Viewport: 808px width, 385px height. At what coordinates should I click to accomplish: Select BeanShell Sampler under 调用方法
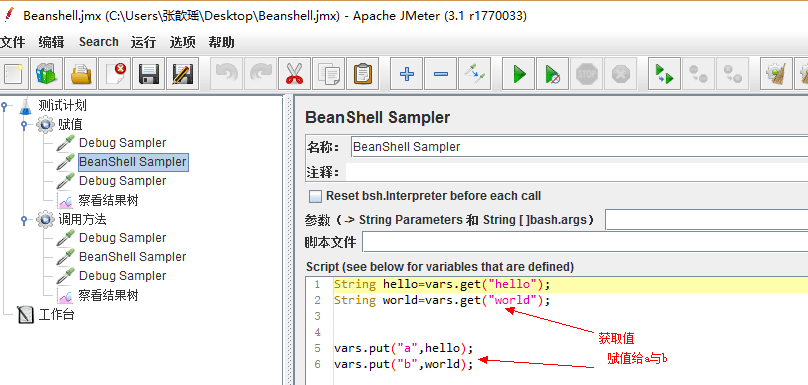[x=132, y=257]
